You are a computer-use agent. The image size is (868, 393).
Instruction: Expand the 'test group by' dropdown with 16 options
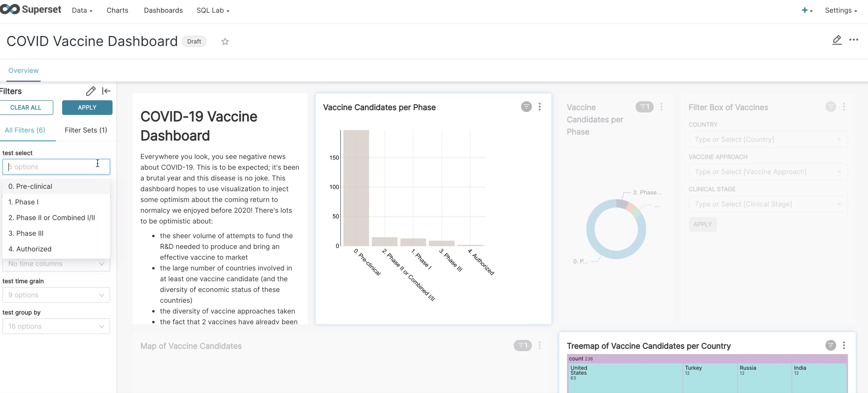click(x=56, y=325)
